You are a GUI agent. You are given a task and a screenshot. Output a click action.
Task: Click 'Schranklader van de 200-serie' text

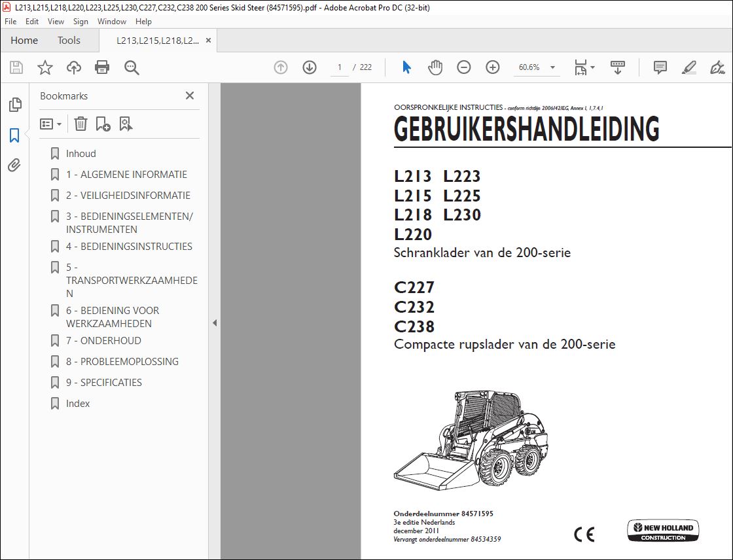(x=482, y=253)
